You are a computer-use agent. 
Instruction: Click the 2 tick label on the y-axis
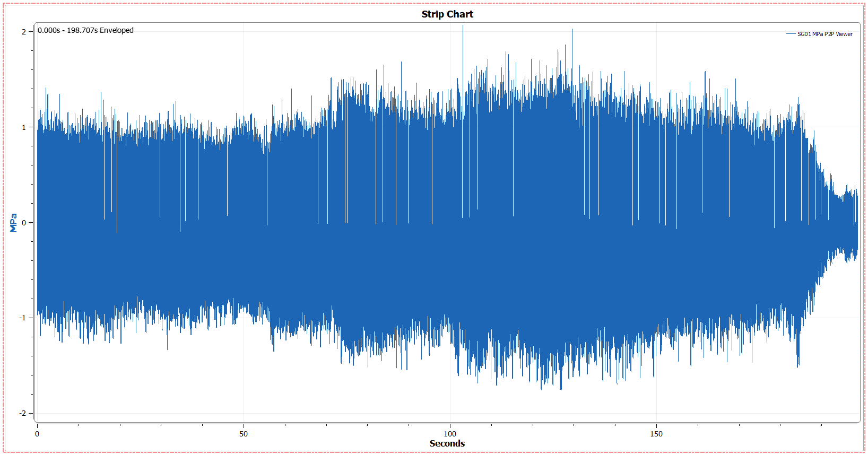click(24, 32)
